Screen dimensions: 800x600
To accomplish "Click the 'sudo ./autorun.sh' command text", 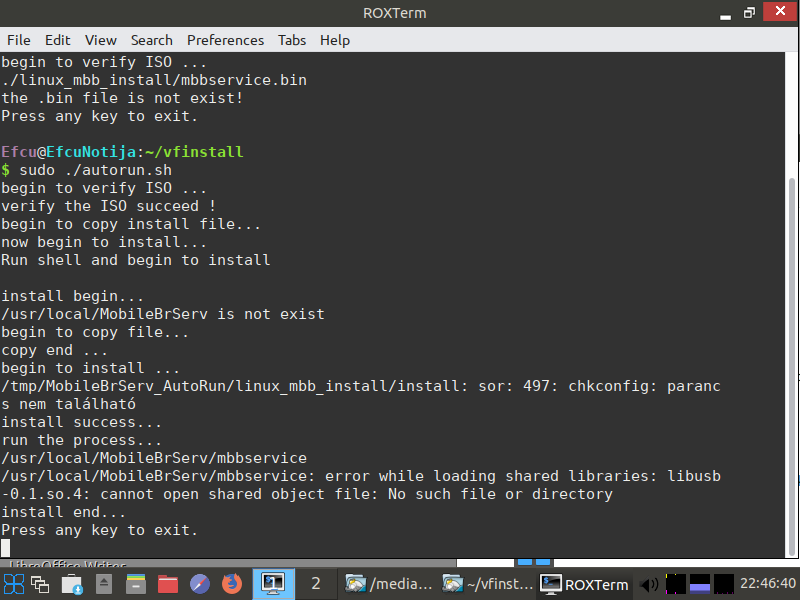I will tap(95, 170).
